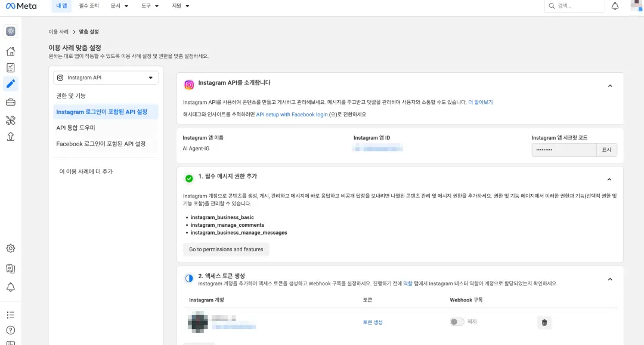
Task: Open the app settings icon in sidebar
Action: 11,31
